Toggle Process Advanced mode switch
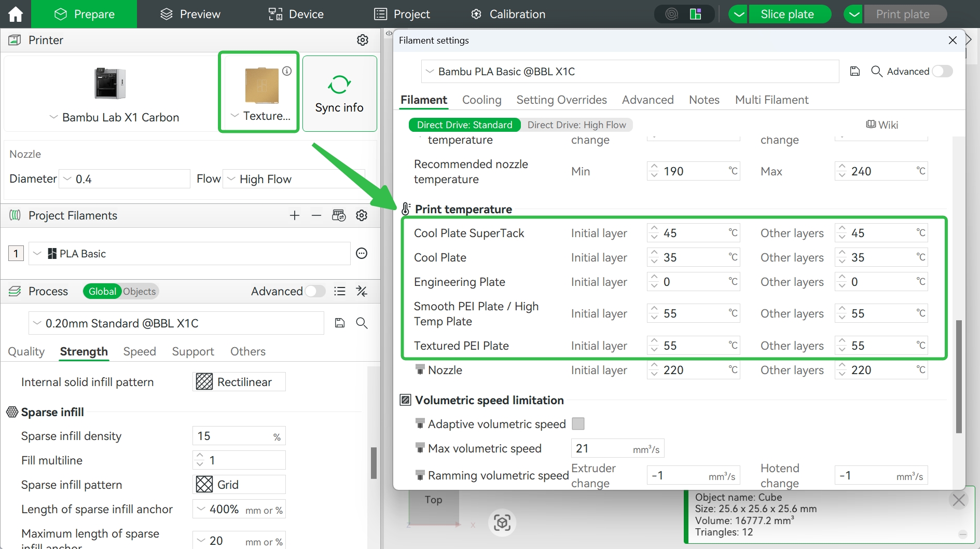980x549 pixels. 315,292
